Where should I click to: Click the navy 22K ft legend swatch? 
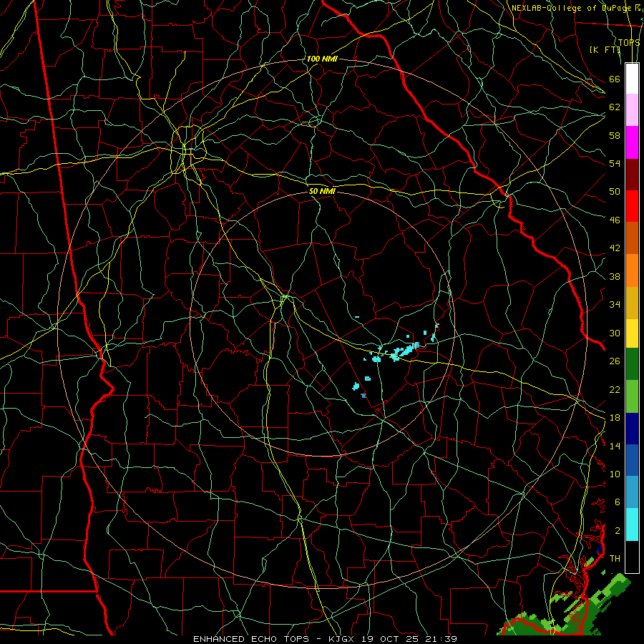(x=632, y=429)
